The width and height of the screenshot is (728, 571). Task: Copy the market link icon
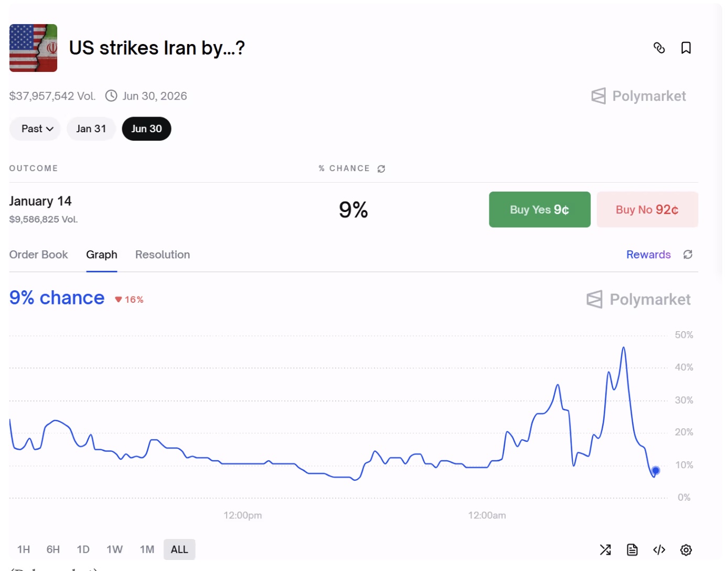659,48
